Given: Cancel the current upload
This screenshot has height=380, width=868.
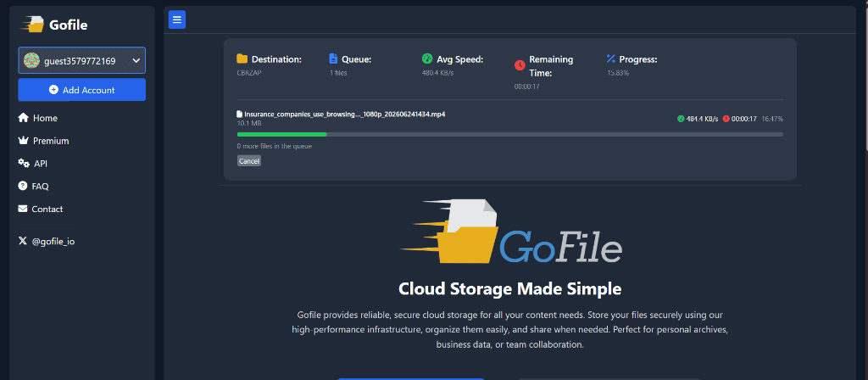Looking at the screenshot, I should click(x=249, y=160).
